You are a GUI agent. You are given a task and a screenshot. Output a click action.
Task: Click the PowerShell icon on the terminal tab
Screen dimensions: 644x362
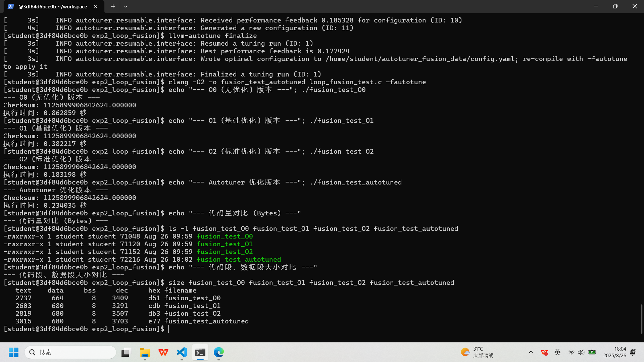[x=11, y=6]
